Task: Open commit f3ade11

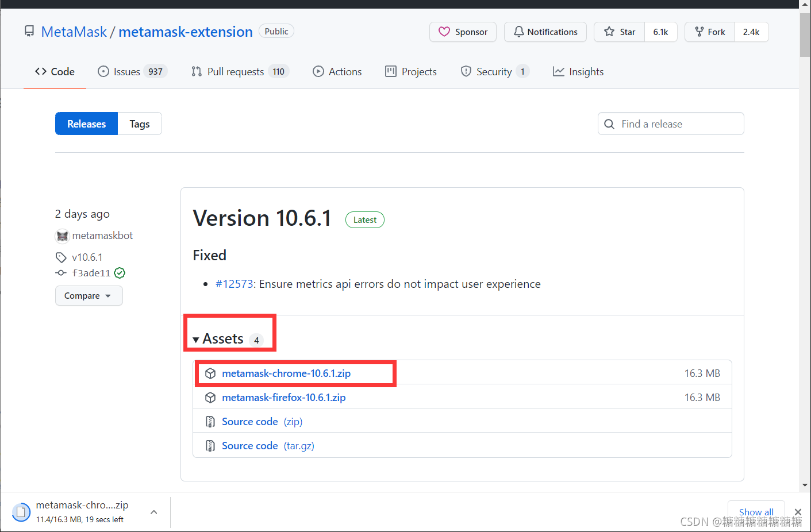Action: [91, 273]
